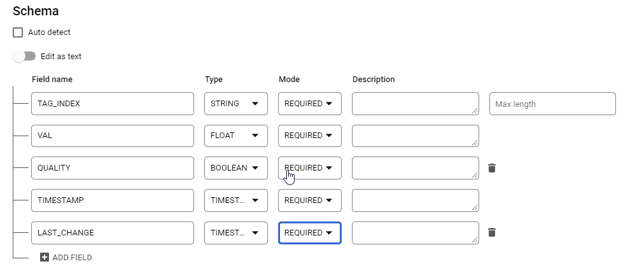Click the ADD FIELD button
The width and height of the screenshot is (644, 273).
point(71,258)
